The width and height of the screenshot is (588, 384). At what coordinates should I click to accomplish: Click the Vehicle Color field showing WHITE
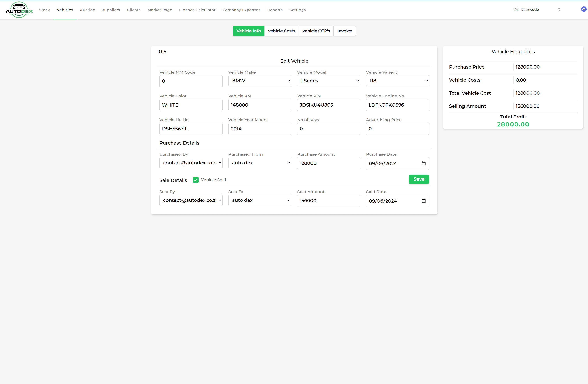coord(191,105)
